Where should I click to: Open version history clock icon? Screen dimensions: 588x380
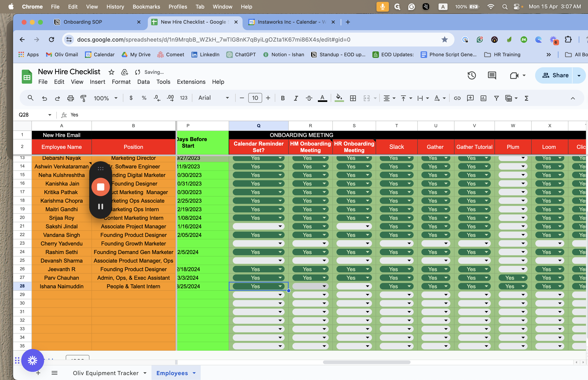pyautogui.click(x=471, y=75)
